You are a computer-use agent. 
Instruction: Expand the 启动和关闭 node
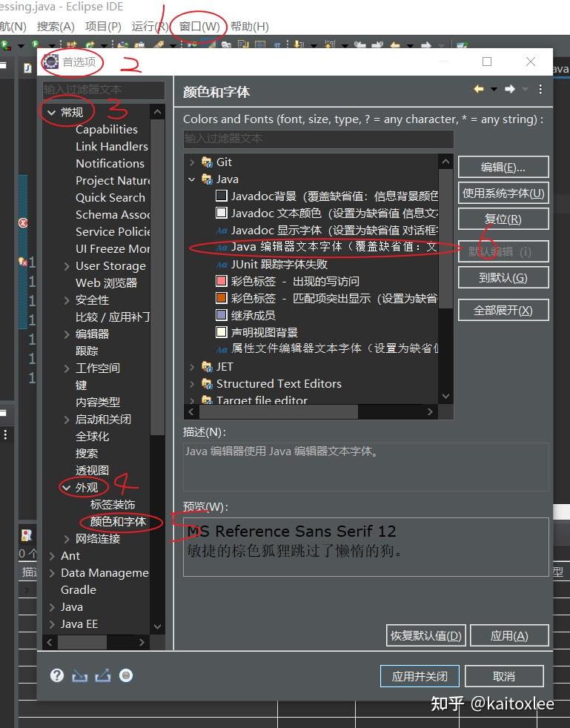pyautogui.click(x=67, y=420)
